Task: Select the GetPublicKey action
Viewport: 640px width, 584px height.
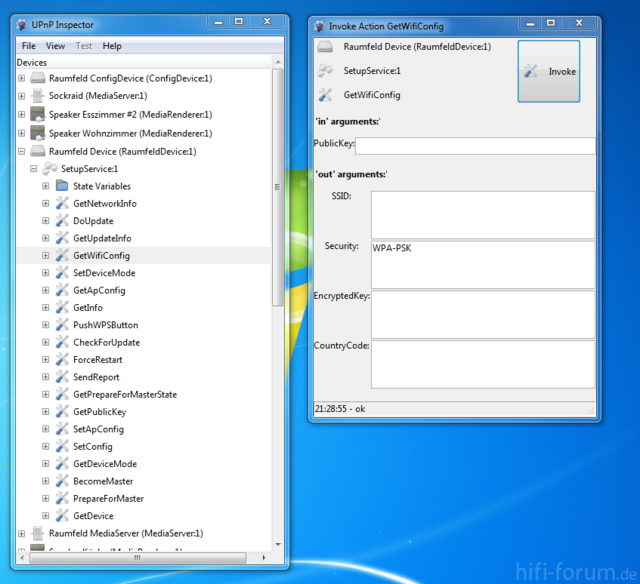Action: pos(99,412)
